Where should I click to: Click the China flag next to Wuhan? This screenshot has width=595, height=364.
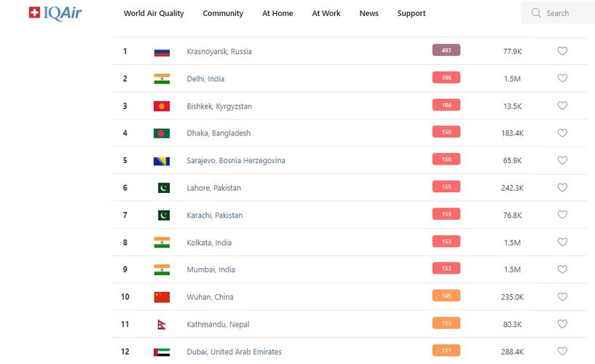point(162,297)
